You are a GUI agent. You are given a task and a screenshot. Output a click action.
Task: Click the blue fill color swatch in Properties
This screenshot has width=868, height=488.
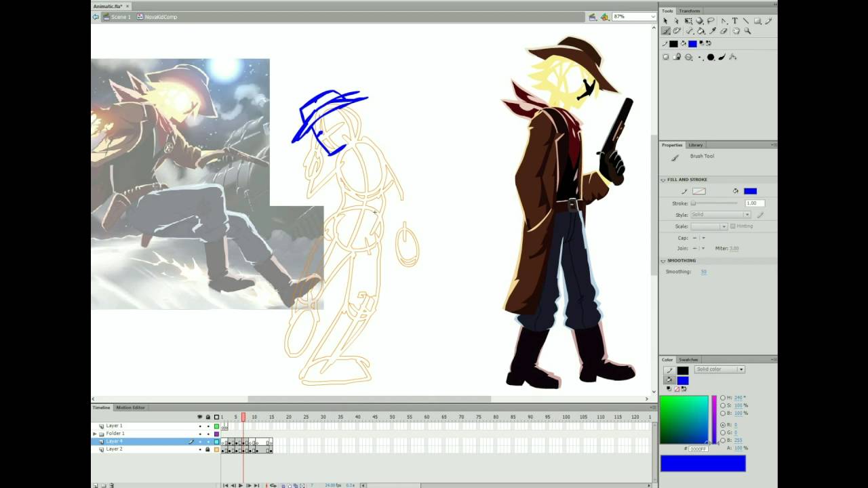point(750,191)
